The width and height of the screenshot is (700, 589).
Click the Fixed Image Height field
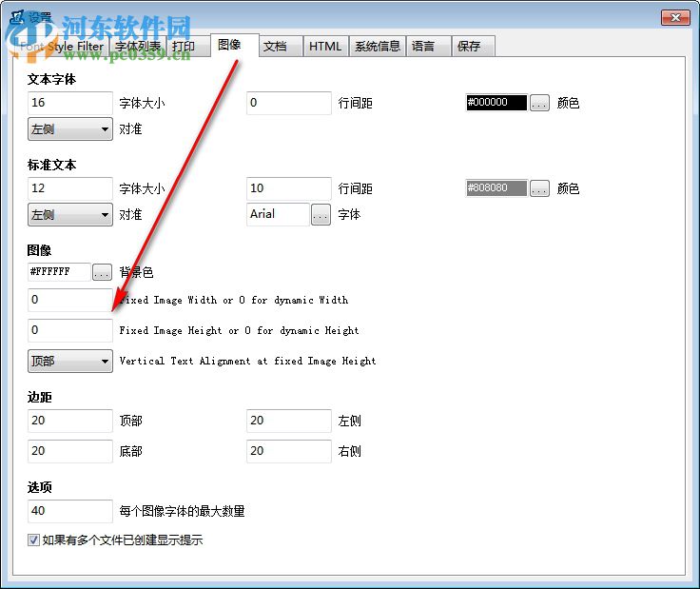(x=70, y=330)
